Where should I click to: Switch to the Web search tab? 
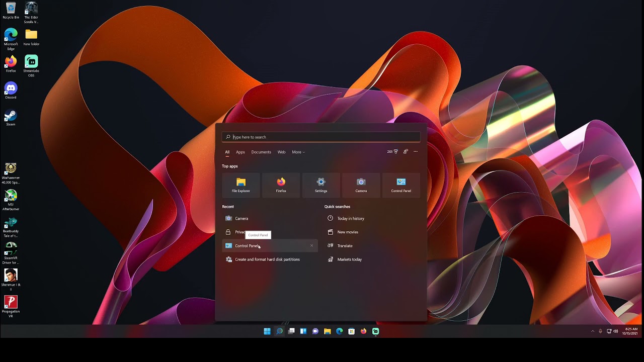point(281,152)
